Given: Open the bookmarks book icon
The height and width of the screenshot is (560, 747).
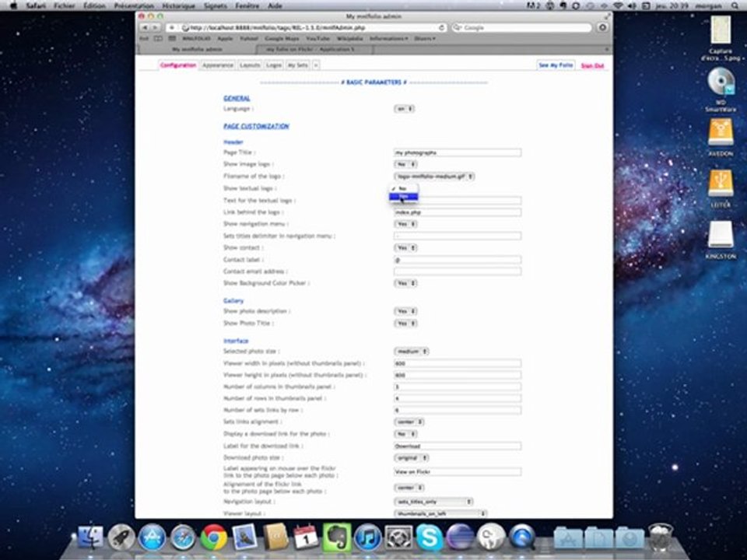Looking at the screenshot, I should coord(158,39).
